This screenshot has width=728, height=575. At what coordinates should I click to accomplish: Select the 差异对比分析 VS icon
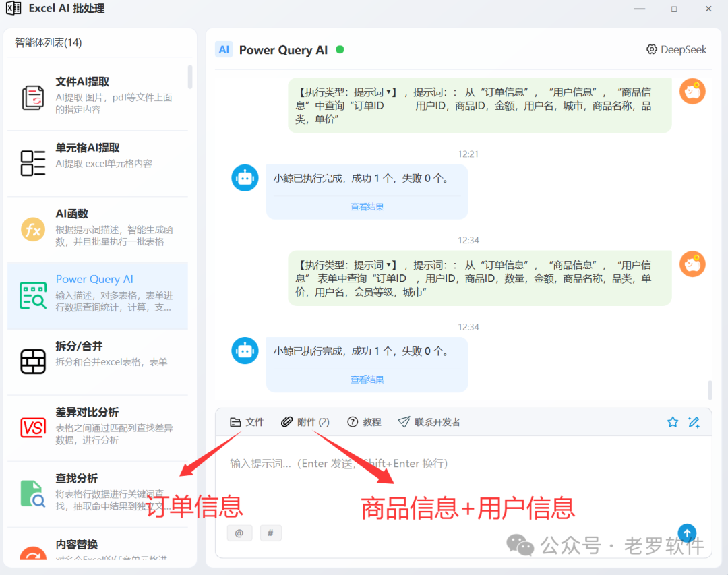click(33, 428)
